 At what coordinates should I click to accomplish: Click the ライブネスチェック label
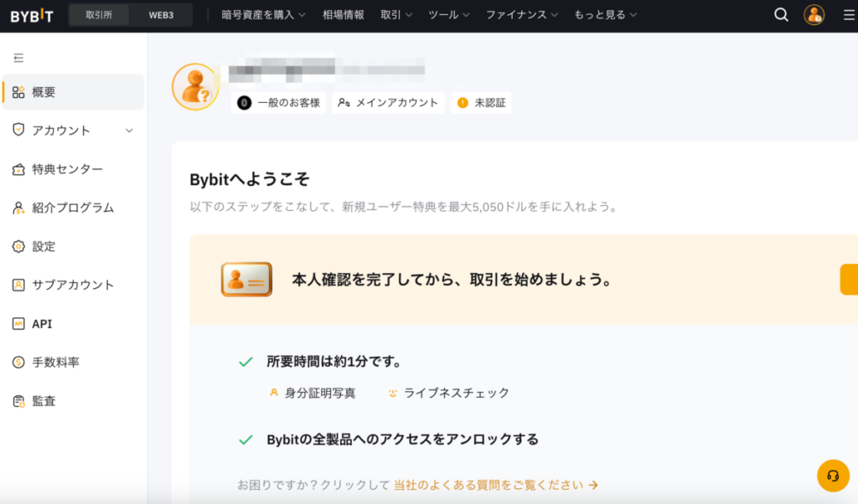(x=457, y=393)
